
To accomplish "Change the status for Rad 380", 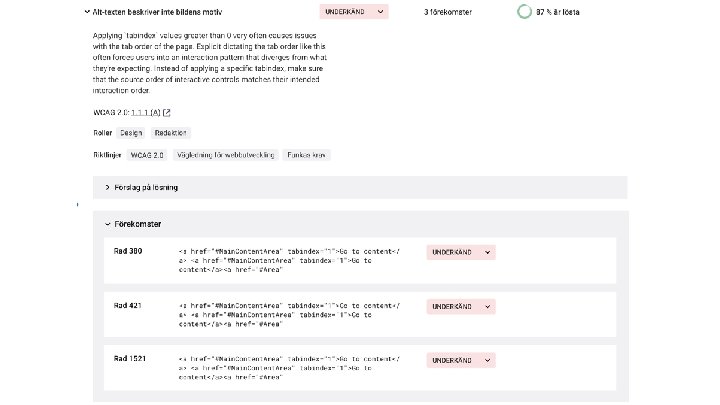I will pyautogui.click(x=460, y=253).
